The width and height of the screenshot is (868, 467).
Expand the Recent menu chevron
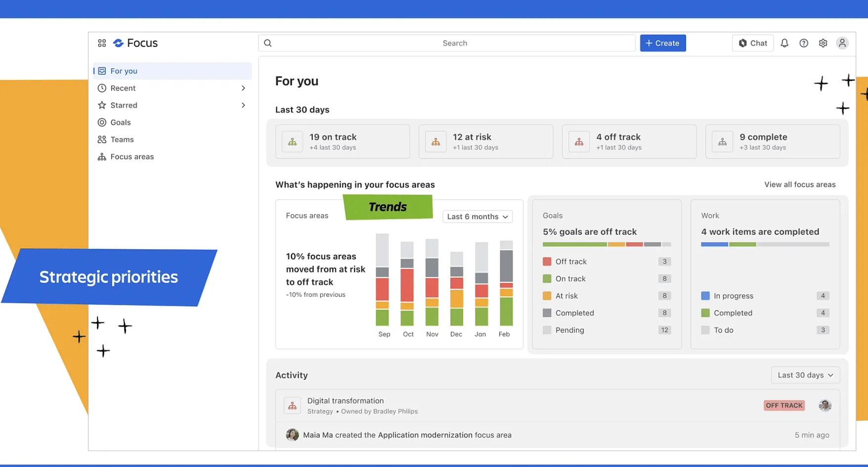(243, 88)
